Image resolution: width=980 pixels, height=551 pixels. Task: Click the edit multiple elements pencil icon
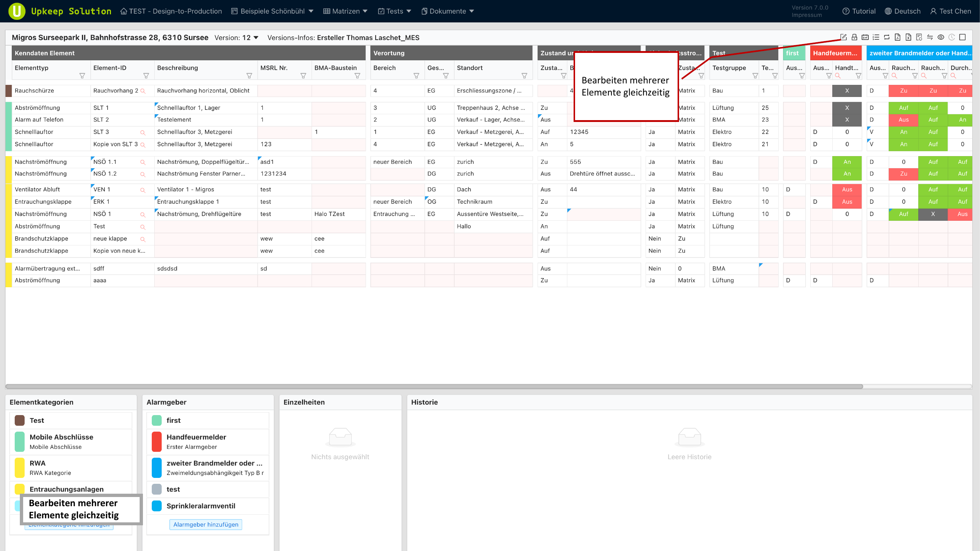(x=843, y=37)
